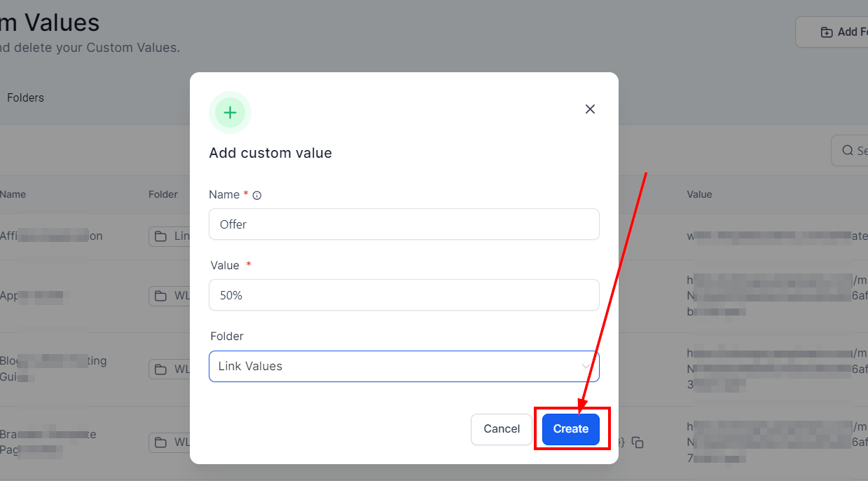Click the green plus icon in dialog
The width and height of the screenshot is (868, 481).
coord(230,113)
